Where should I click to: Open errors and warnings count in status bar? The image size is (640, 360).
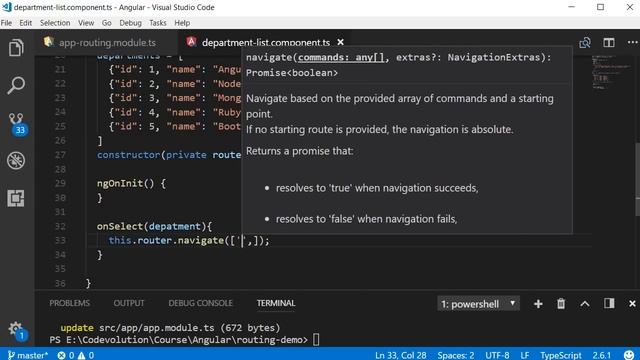(76, 355)
